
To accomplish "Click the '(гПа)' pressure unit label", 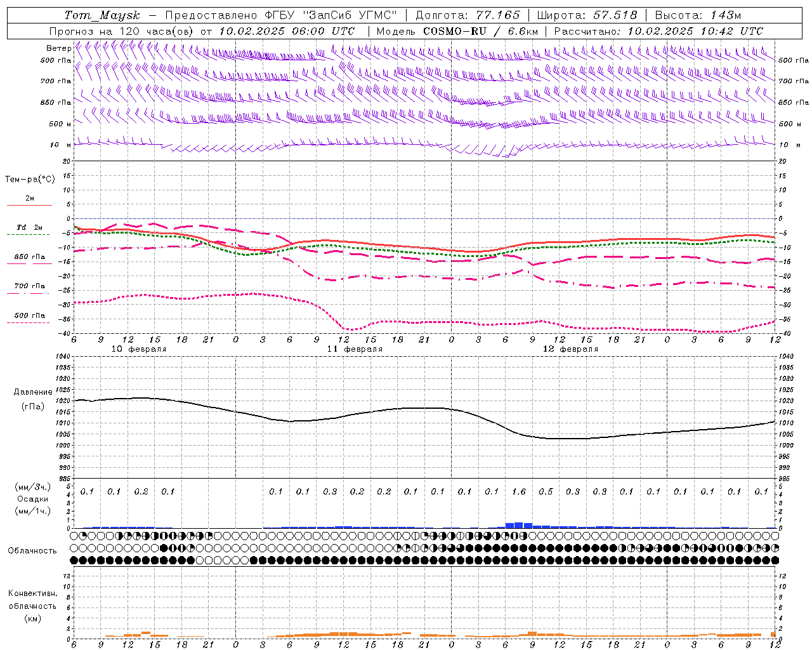I will tap(33, 406).
